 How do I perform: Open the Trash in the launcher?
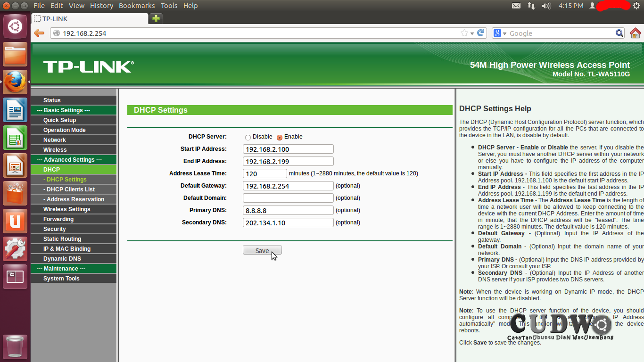(15, 347)
